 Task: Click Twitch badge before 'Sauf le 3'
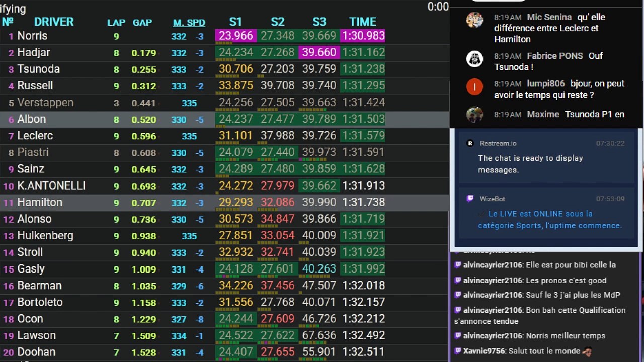tap(458, 295)
